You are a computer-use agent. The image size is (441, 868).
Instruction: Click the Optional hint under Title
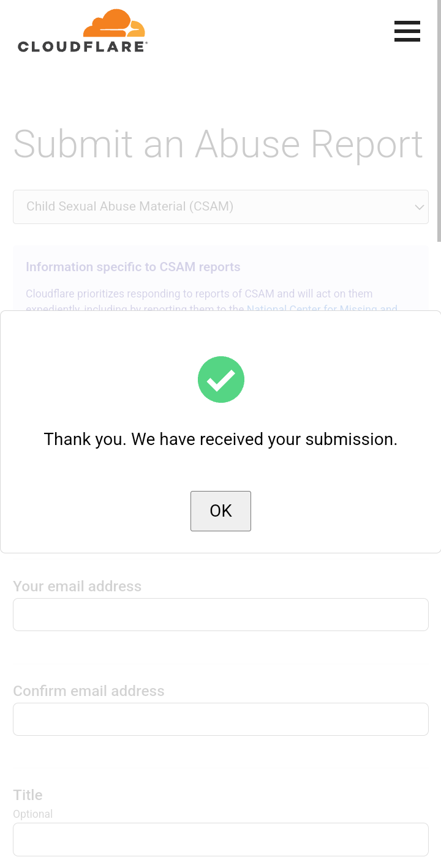pyautogui.click(x=32, y=814)
